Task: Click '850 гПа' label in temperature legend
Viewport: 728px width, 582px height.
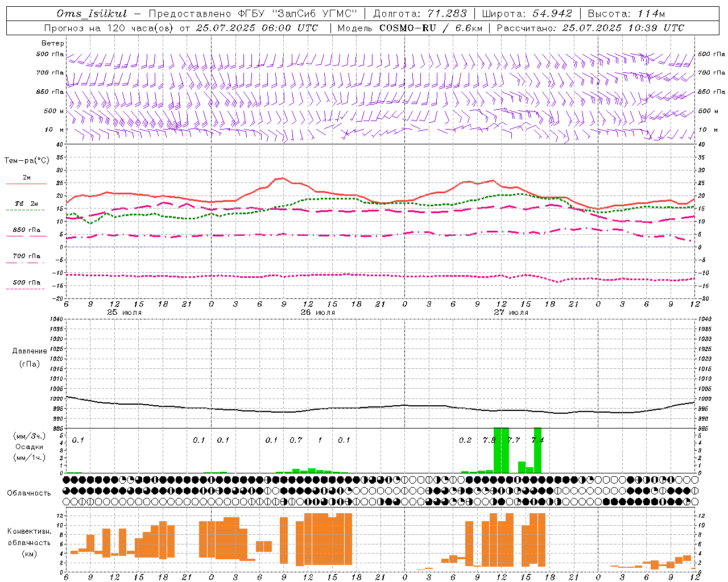Action: click(27, 230)
